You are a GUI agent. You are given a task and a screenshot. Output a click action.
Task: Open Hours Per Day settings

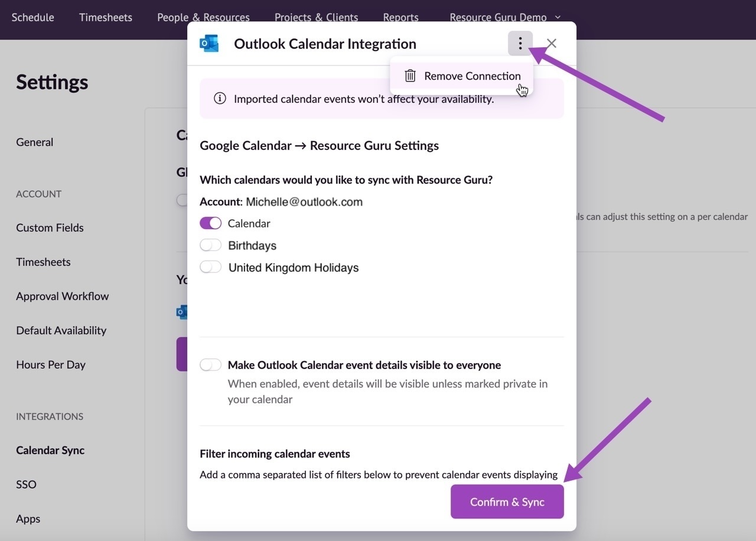pos(51,364)
